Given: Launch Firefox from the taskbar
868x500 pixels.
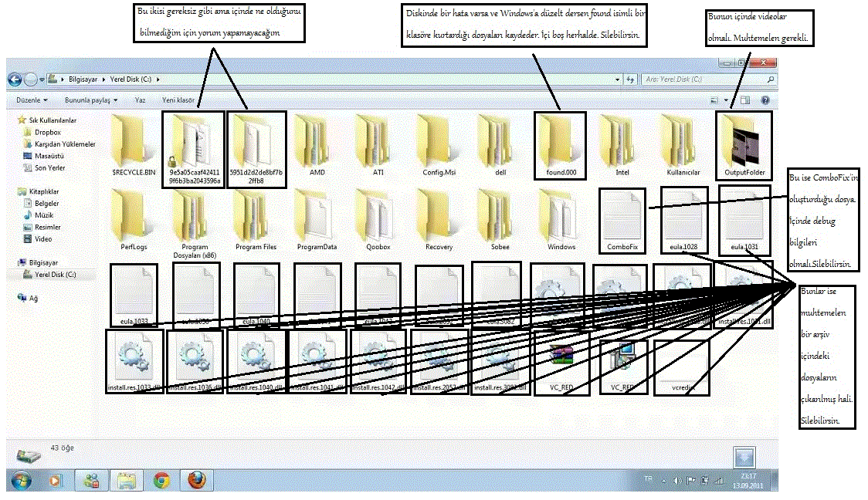Looking at the screenshot, I should [x=196, y=481].
